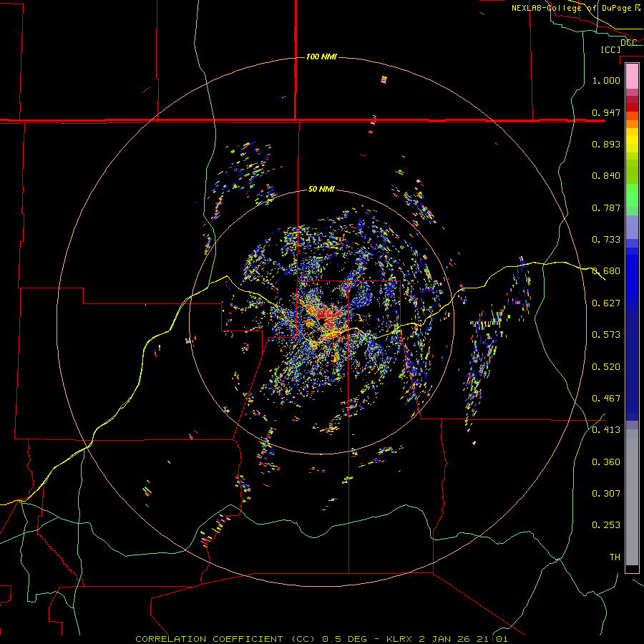Click the 0.467 scale label

tap(606, 399)
